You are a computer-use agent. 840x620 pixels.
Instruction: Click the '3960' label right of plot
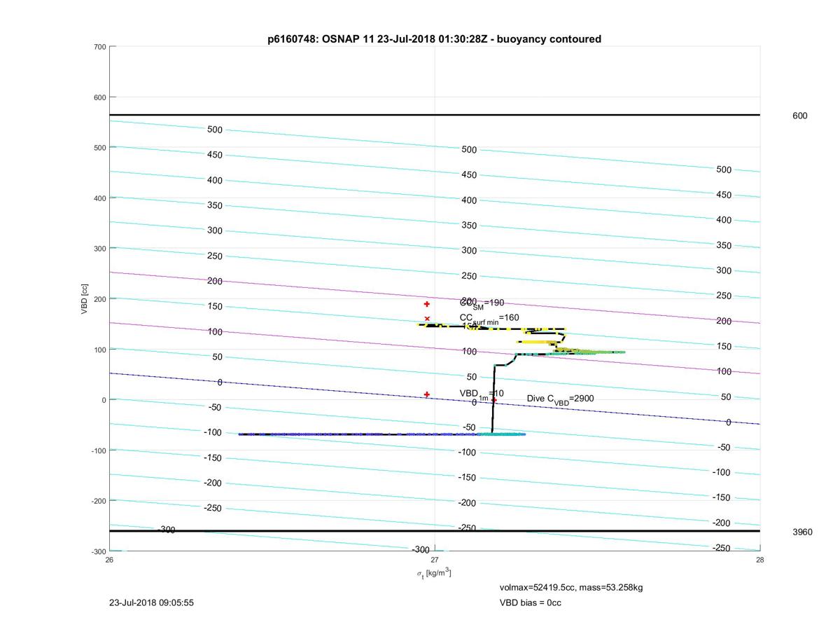802,532
